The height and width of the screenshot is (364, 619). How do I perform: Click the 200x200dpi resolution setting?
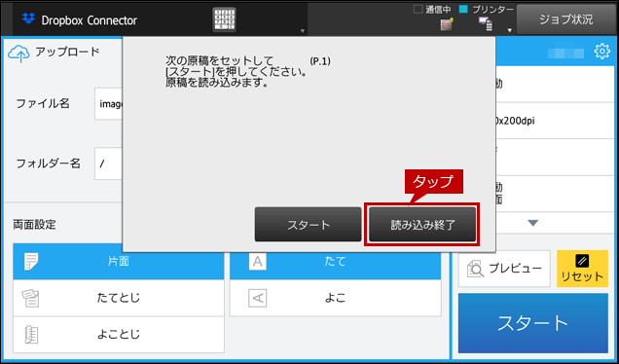click(555, 121)
